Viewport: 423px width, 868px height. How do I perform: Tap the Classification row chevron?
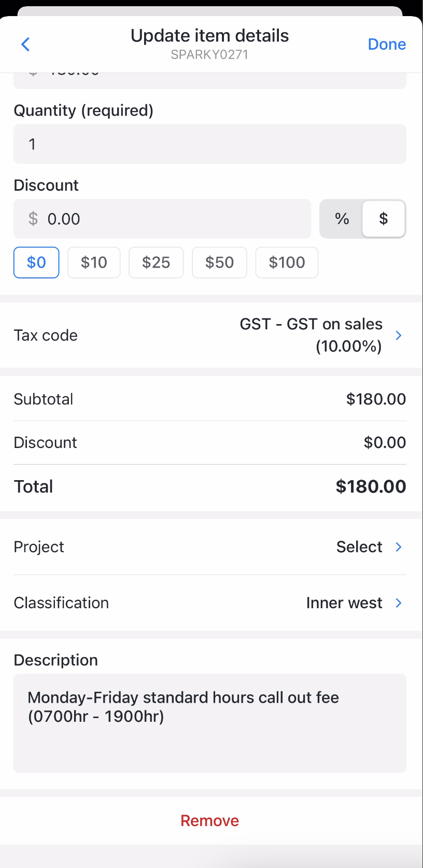(398, 603)
